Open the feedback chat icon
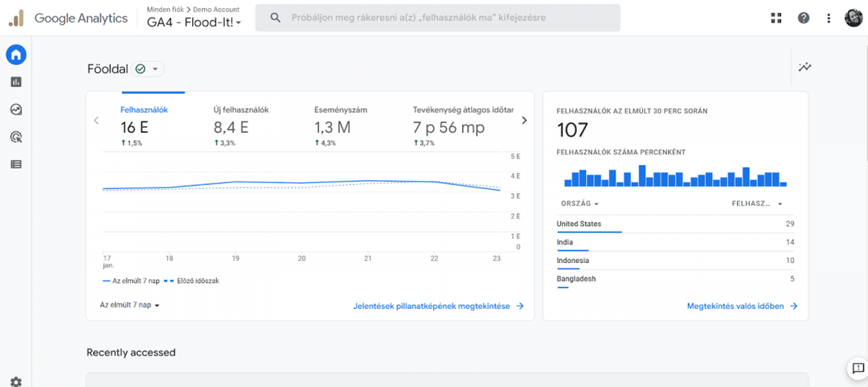This screenshot has width=868, height=387. [858, 368]
